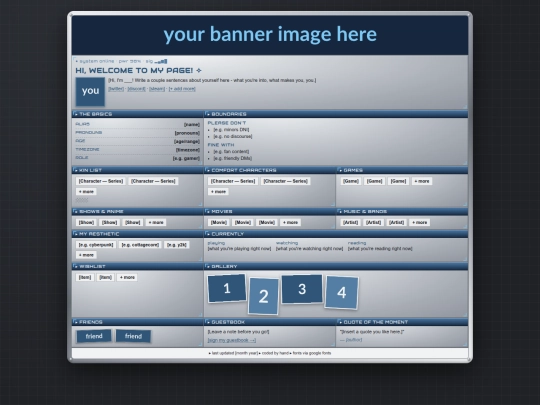540x405 pixels.
Task: Click '+ more' tag in Wishlist
Action: coord(127,277)
